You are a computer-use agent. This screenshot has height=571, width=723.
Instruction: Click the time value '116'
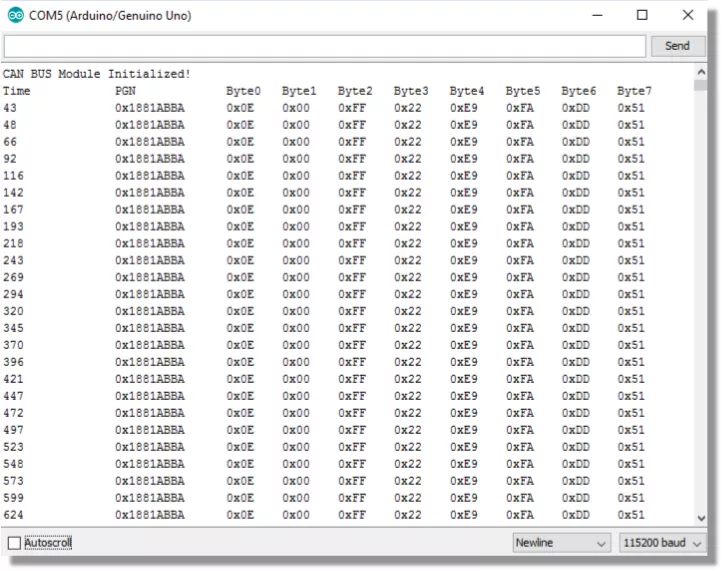coord(13,176)
